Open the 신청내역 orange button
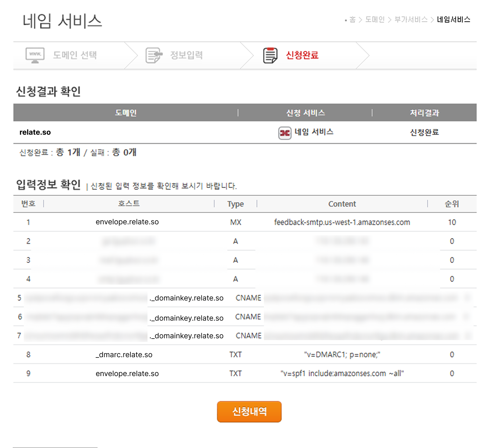Viewport: 487px width, 448px height. point(249,411)
